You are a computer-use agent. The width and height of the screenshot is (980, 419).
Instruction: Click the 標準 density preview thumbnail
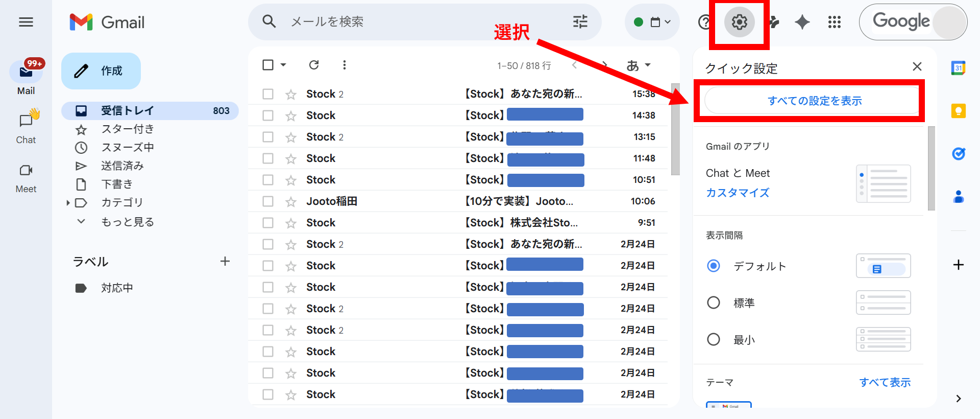[x=884, y=302]
